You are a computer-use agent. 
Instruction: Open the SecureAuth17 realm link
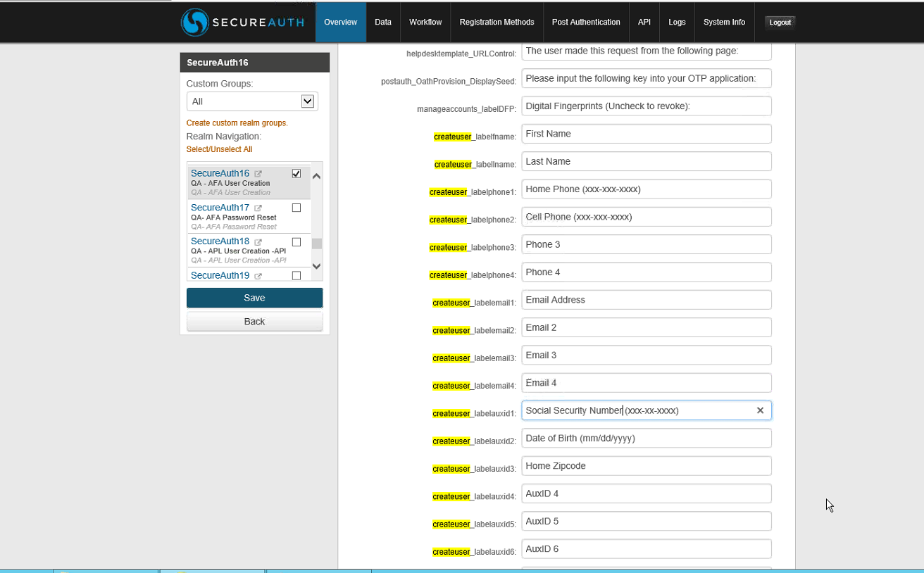click(220, 208)
